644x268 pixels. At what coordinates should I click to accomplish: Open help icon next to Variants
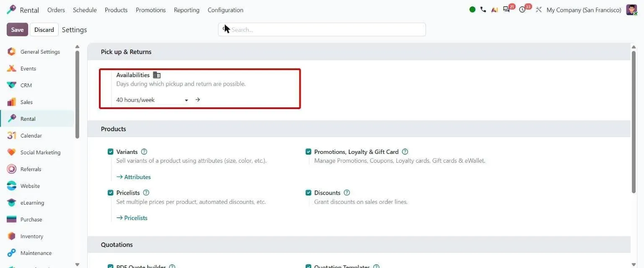click(x=144, y=152)
